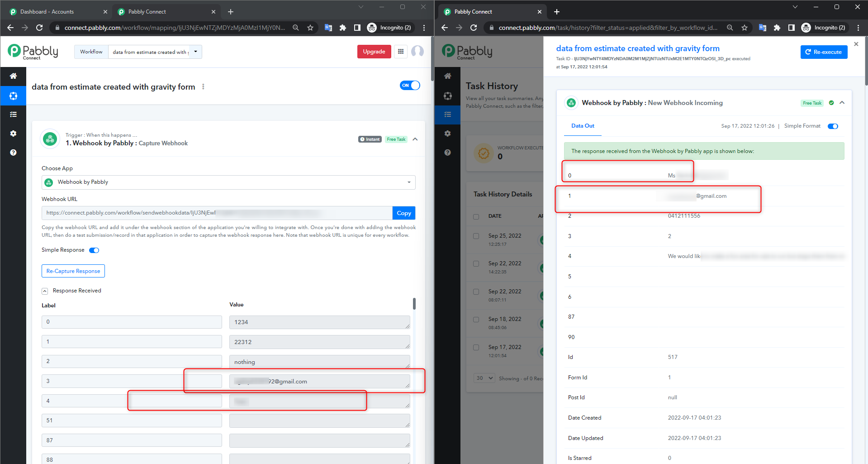Check the Sep 18, 2022 task row
Image resolution: width=868 pixels, height=464 pixels.
tap(476, 319)
